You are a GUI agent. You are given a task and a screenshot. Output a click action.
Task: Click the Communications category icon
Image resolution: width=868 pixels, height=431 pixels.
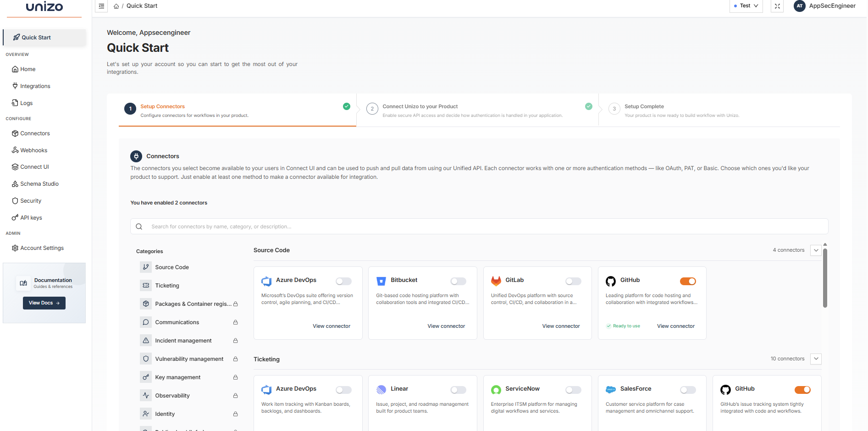click(x=146, y=322)
